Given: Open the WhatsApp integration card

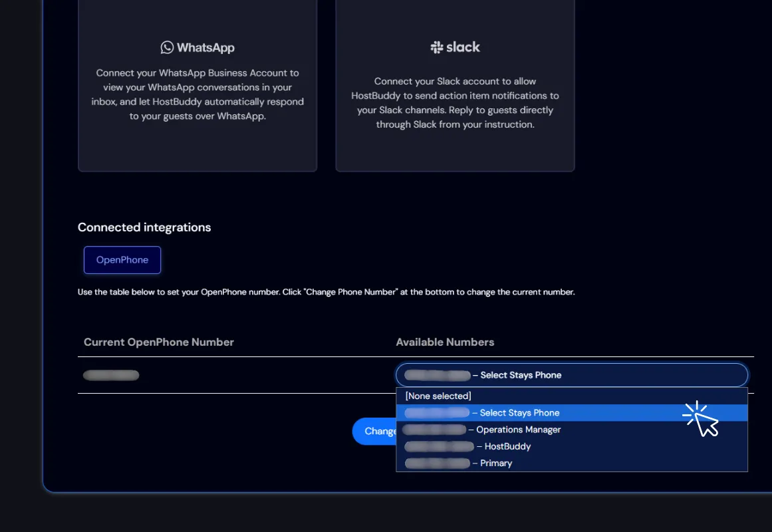Looking at the screenshot, I should coord(197,86).
